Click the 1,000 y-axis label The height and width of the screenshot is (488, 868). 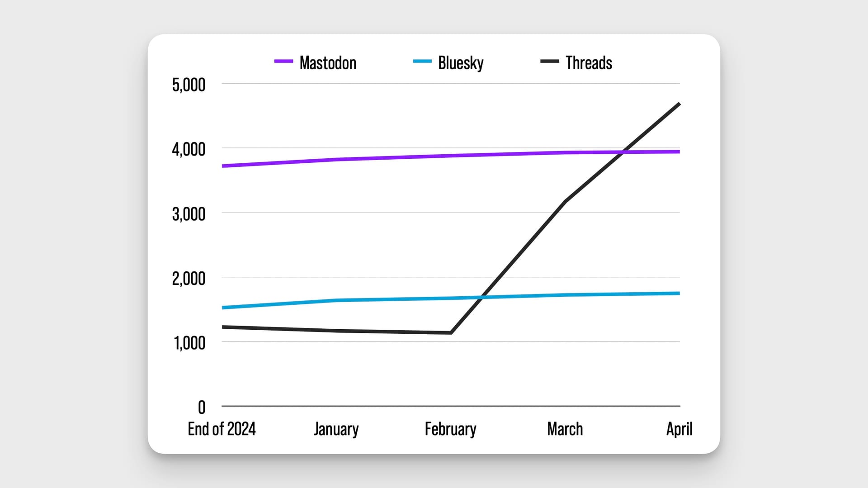pyautogui.click(x=189, y=343)
